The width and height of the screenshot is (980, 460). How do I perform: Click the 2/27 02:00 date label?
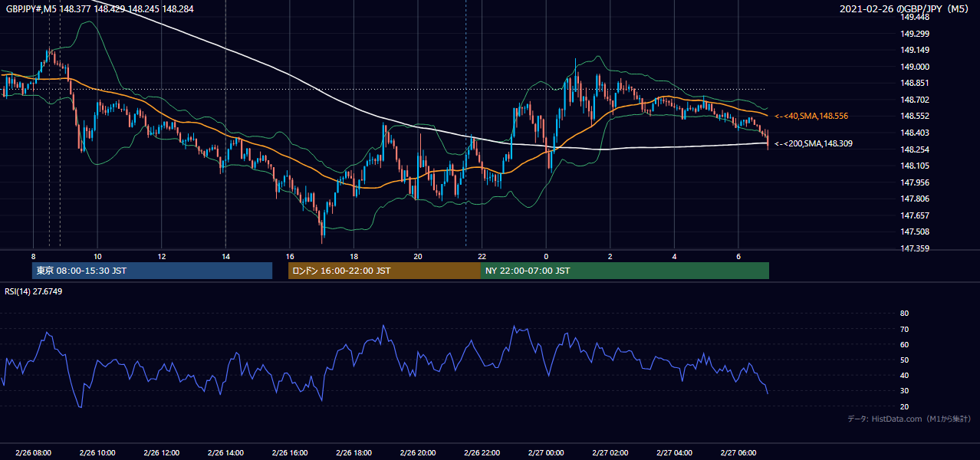[x=610, y=452]
